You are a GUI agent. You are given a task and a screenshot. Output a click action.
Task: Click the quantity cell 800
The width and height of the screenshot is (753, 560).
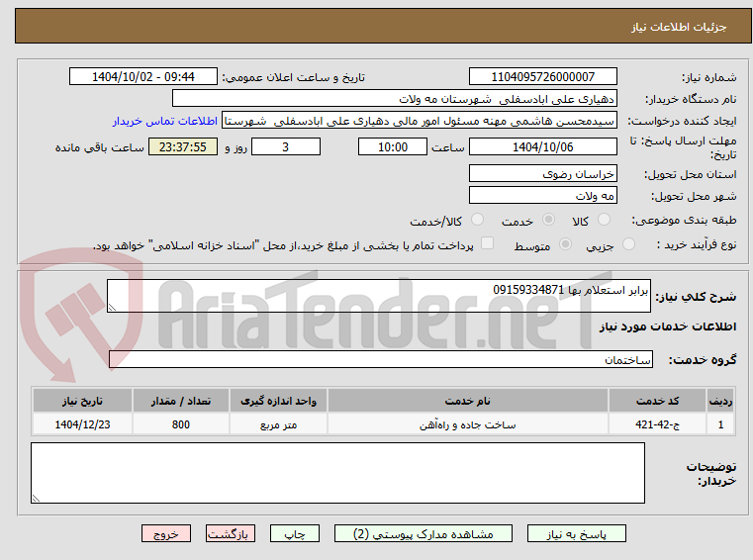(181, 424)
